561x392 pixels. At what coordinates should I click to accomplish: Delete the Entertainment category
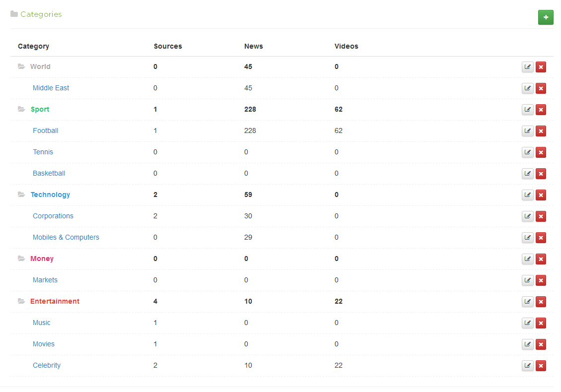click(x=541, y=302)
